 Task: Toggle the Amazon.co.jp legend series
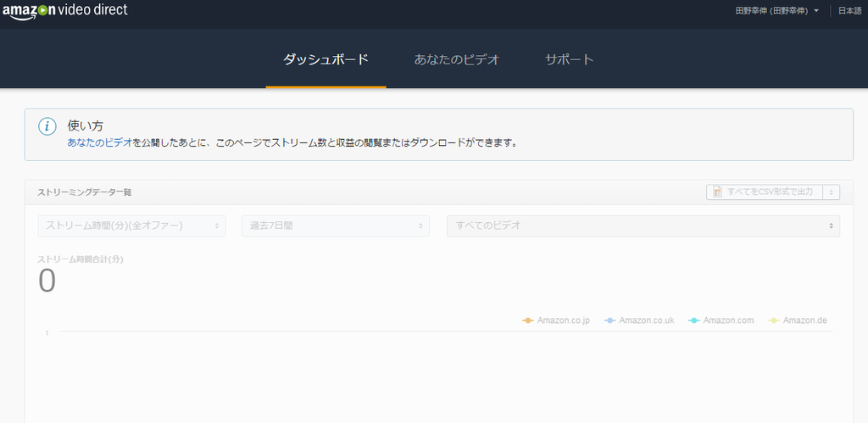pyautogui.click(x=556, y=320)
